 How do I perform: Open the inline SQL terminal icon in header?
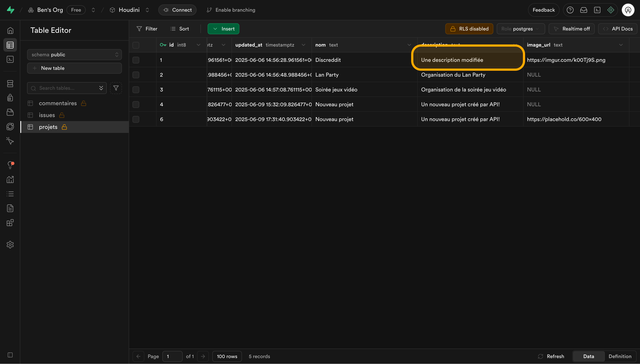pos(597,10)
